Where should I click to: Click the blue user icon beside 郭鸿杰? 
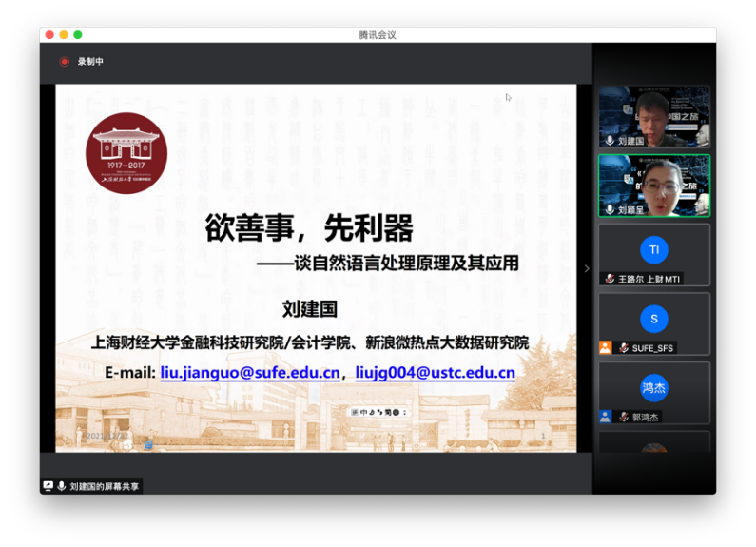605,417
